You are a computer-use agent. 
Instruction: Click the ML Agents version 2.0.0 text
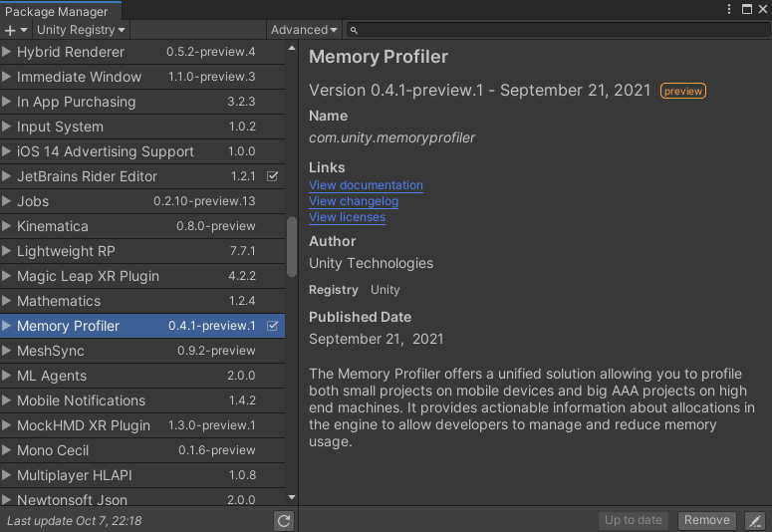click(241, 376)
